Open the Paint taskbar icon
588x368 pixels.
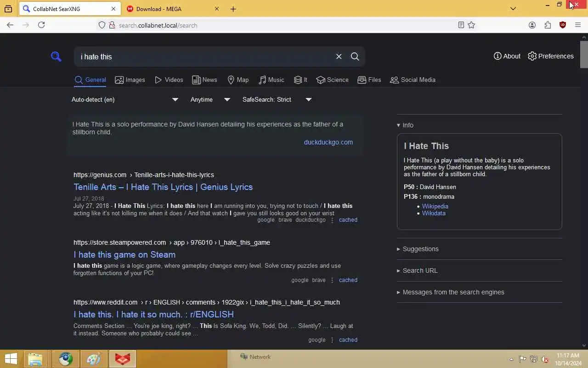point(94,359)
